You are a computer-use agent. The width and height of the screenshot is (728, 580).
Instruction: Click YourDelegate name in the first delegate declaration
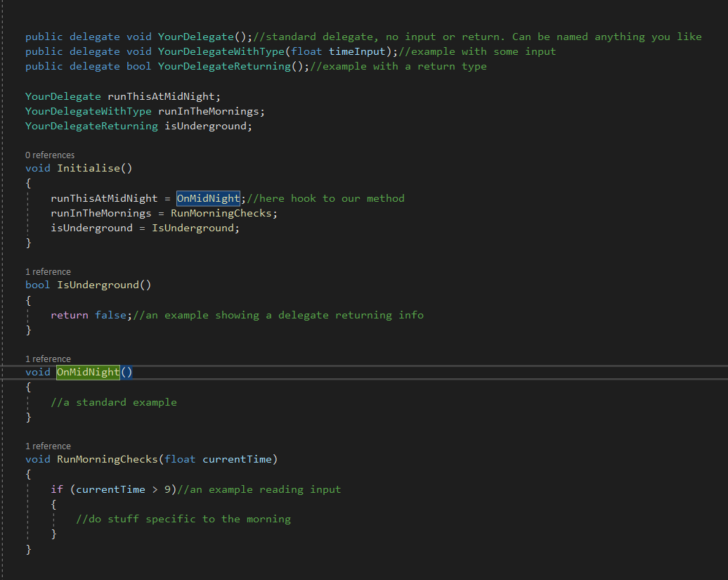(196, 37)
